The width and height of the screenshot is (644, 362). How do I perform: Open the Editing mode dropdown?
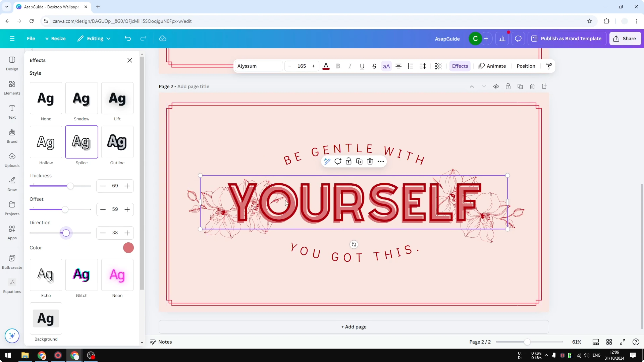(x=94, y=38)
